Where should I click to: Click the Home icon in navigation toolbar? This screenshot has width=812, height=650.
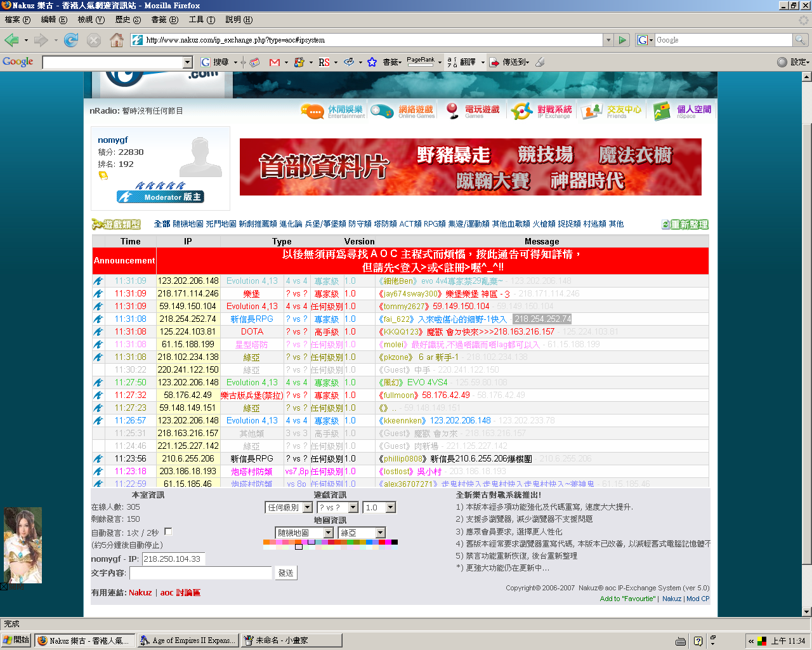pos(117,40)
